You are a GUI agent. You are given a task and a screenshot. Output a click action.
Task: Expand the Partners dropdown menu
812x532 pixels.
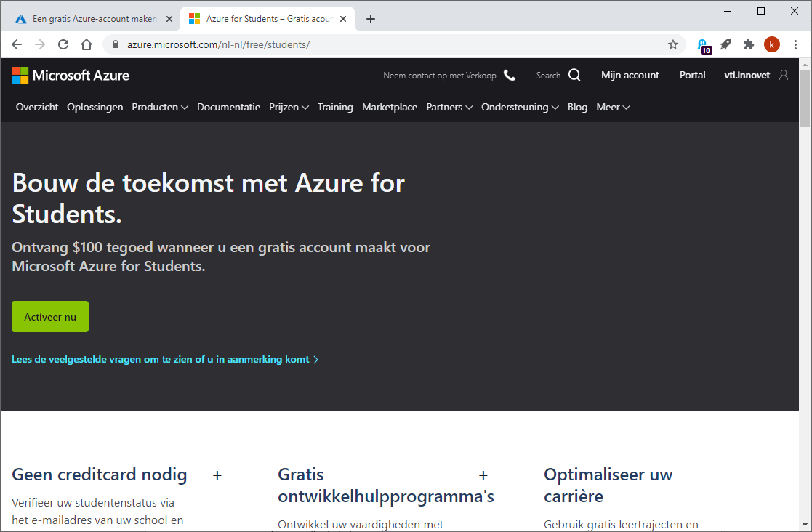pos(449,107)
